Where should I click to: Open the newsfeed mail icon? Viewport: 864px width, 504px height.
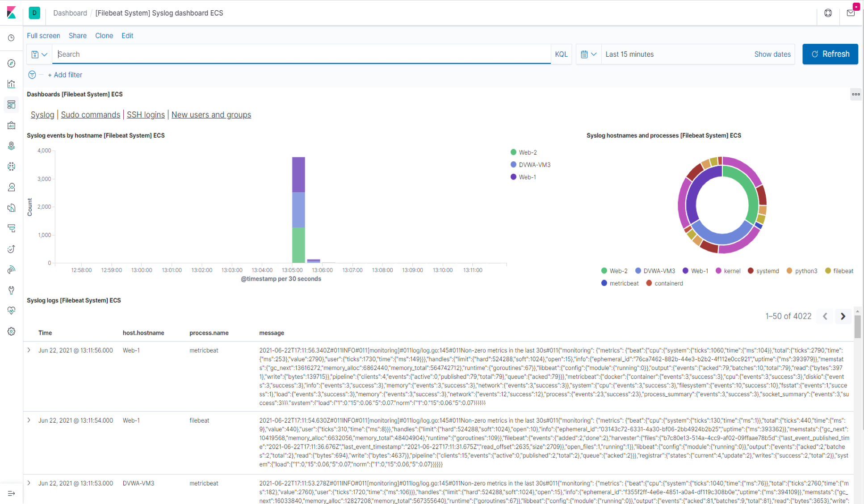click(851, 13)
